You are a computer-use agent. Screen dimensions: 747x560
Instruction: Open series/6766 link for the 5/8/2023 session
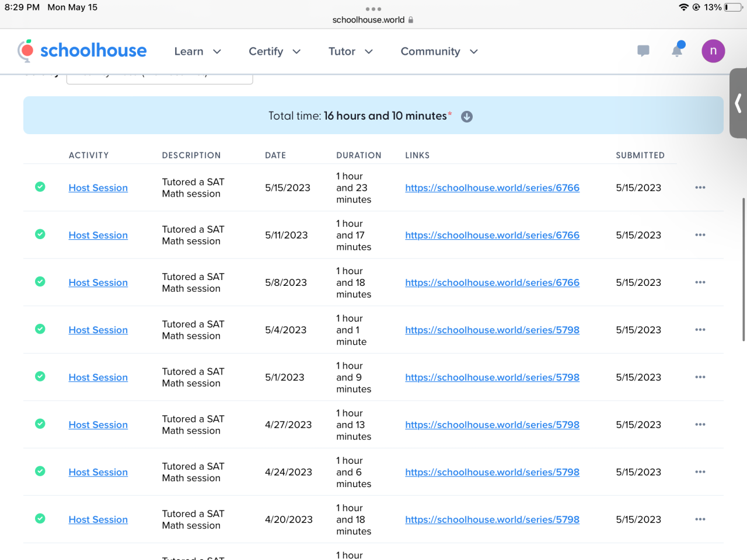coord(493,282)
